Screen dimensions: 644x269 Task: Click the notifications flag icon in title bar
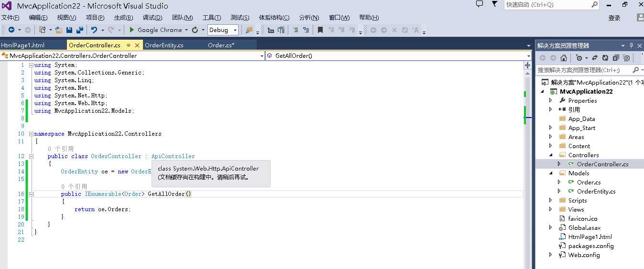click(494, 4)
